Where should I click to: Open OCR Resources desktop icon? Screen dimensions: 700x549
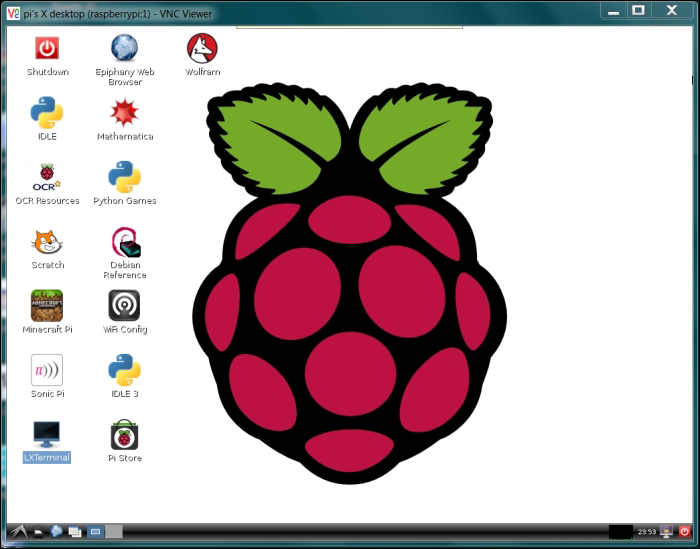click(47, 177)
